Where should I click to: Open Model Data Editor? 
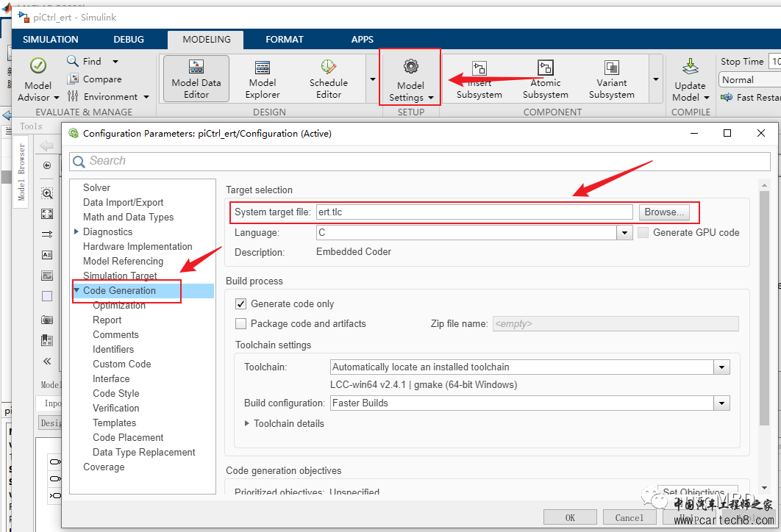click(196, 79)
